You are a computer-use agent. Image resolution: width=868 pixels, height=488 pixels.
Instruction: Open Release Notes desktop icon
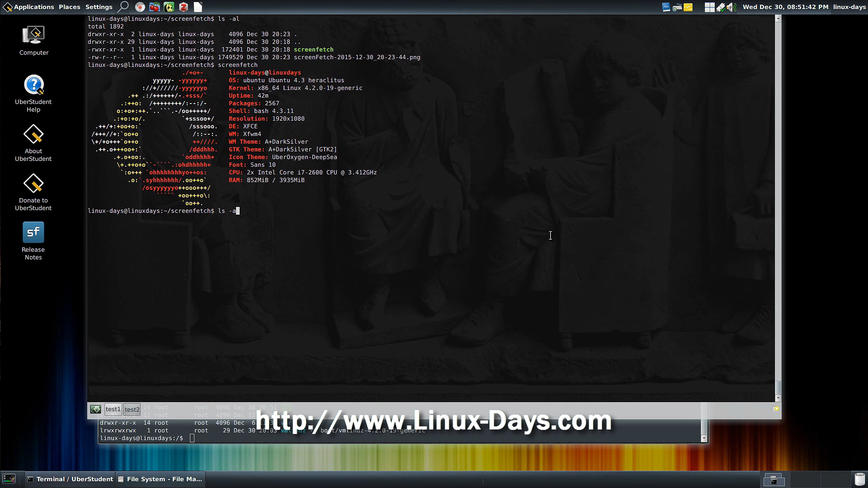pyautogui.click(x=33, y=241)
